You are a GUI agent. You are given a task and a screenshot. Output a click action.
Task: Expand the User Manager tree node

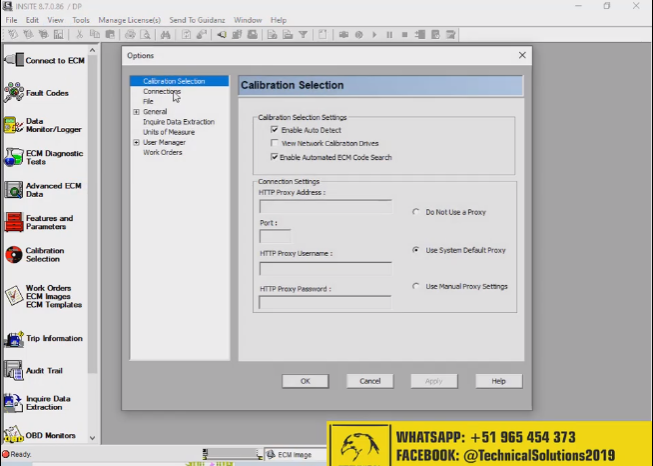[136, 142]
